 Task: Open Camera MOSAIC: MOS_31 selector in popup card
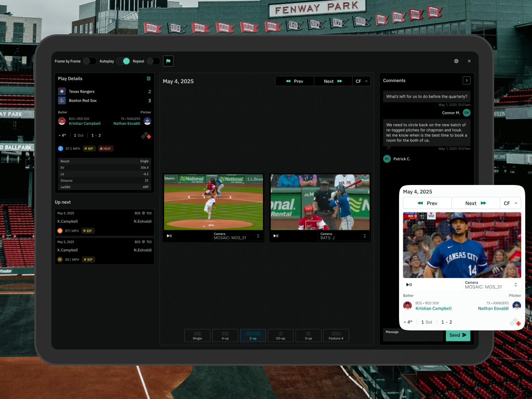point(491,285)
